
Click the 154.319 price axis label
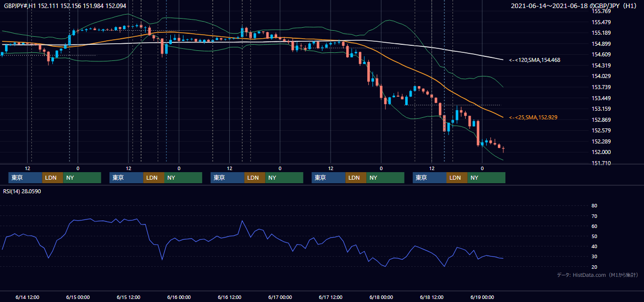click(601, 65)
